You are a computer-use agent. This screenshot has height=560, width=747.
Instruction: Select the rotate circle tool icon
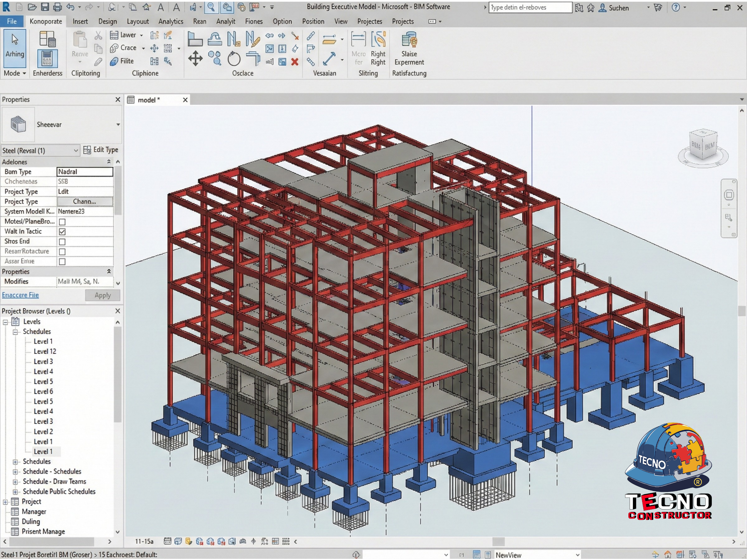point(234,59)
